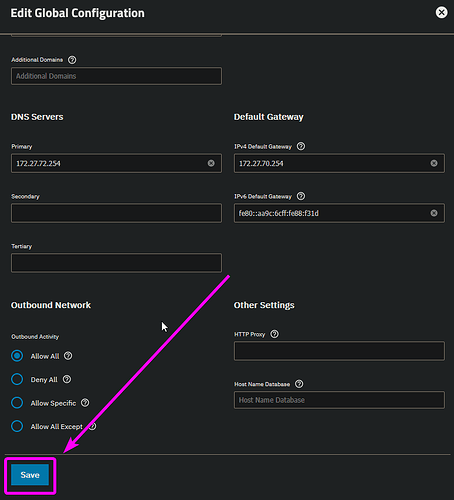This screenshot has width=454, height=500.
Task: Choose Allow Specific outbound activity
Action: point(17,403)
